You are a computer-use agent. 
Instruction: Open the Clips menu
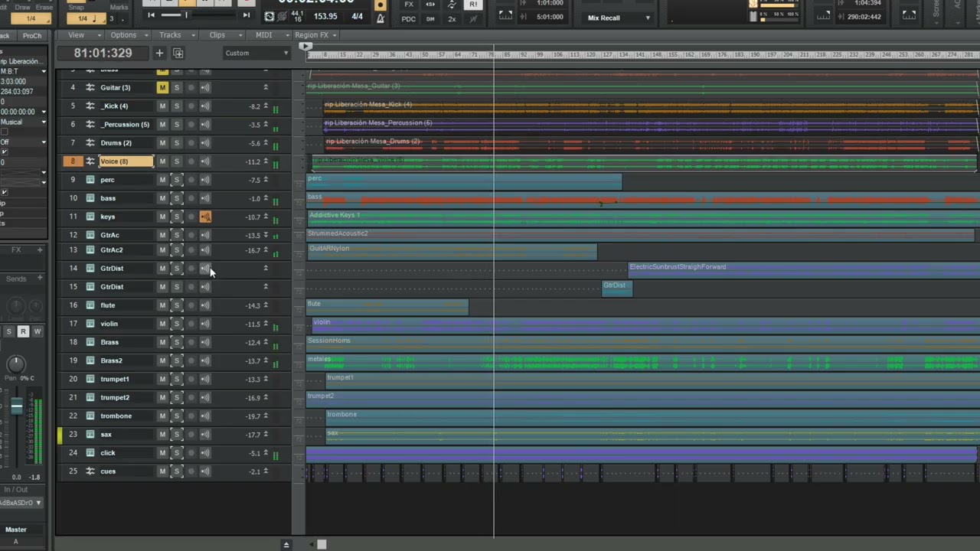[x=220, y=35]
